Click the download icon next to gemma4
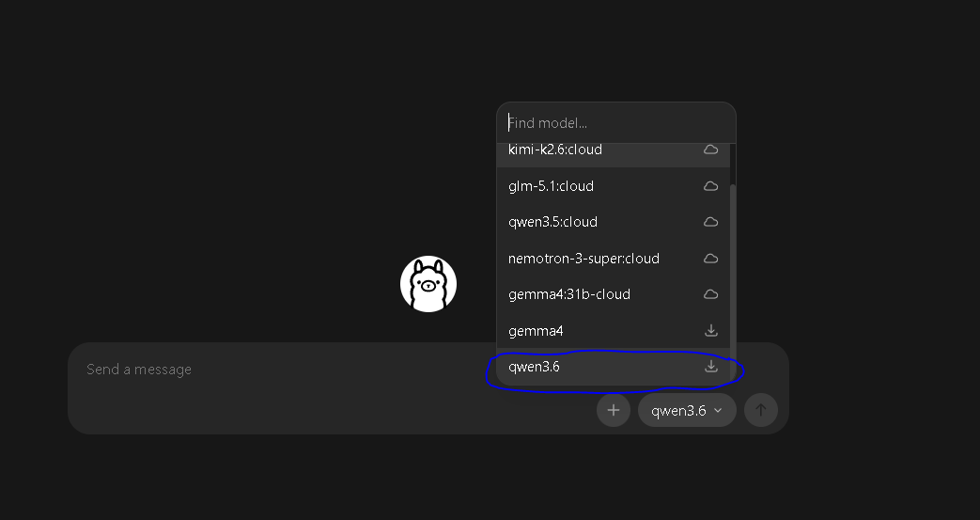Screen dimensions: 980x520 (710, 330)
